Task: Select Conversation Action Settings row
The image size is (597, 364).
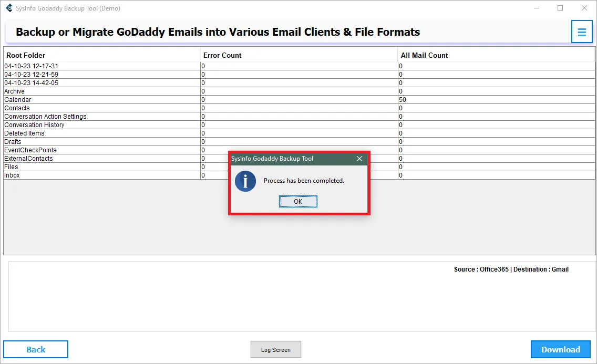Action: (299, 116)
